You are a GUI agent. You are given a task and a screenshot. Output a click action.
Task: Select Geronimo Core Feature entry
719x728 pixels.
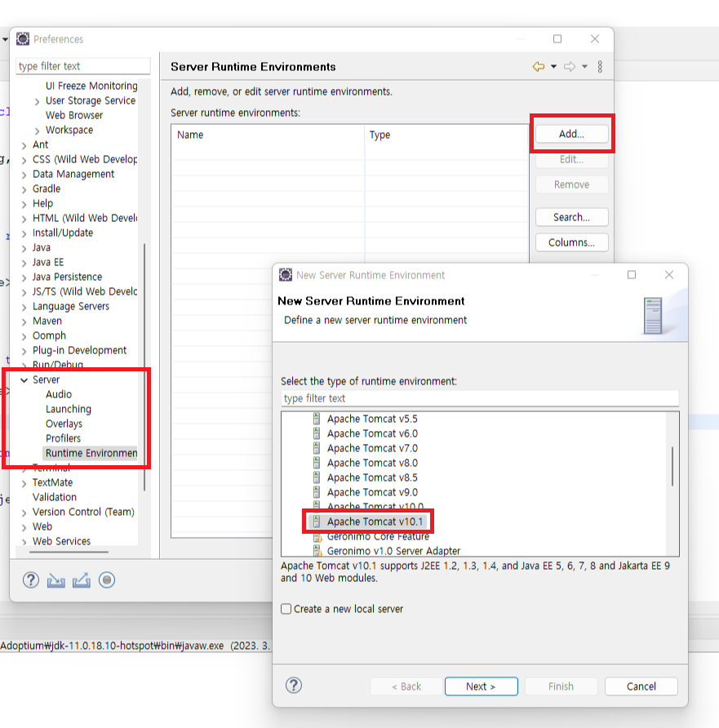(x=378, y=537)
